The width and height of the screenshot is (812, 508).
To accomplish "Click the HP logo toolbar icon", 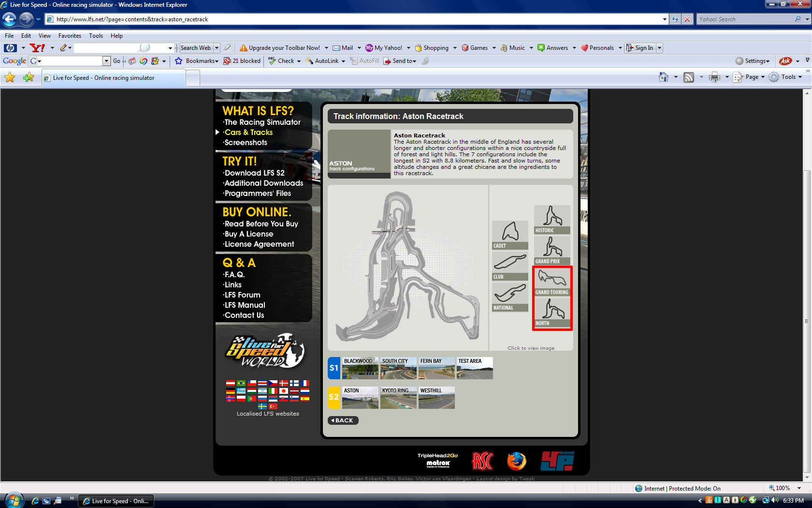I will (x=10, y=47).
